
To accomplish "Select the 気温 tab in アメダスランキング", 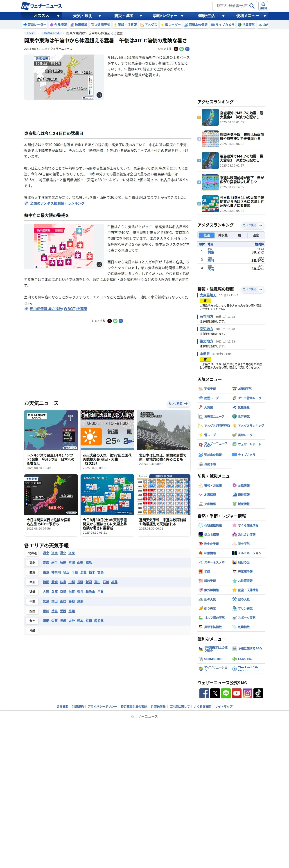I will [x=207, y=235].
